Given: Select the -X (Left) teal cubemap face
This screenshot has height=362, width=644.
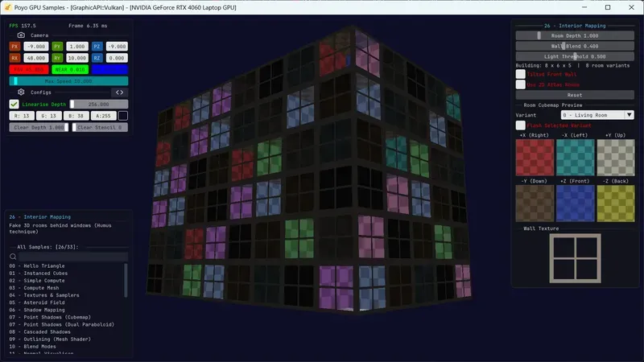Looking at the screenshot, I should (576, 158).
